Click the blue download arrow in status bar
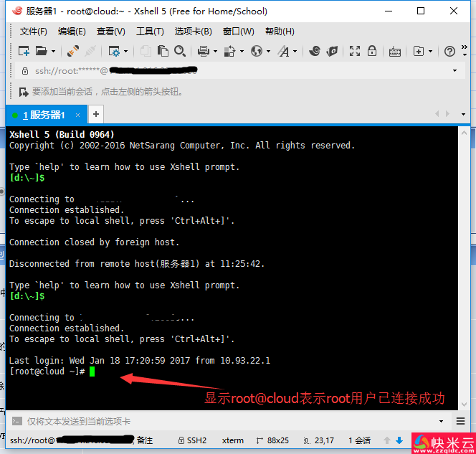The image size is (476, 454). click(399, 440)
